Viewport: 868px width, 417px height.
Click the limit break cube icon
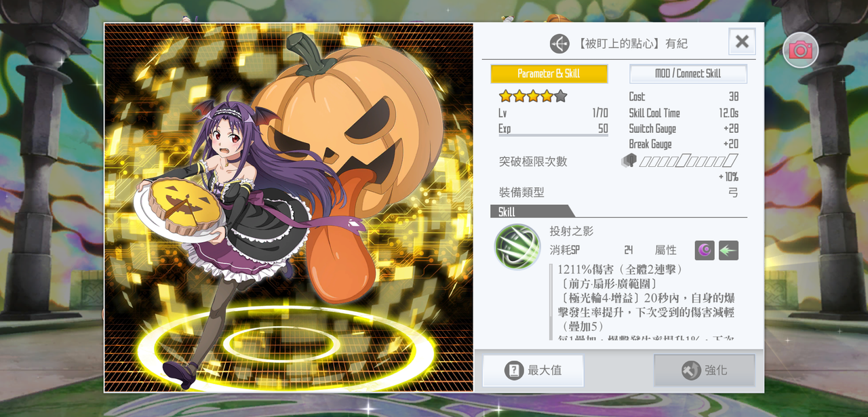(629, 161)
